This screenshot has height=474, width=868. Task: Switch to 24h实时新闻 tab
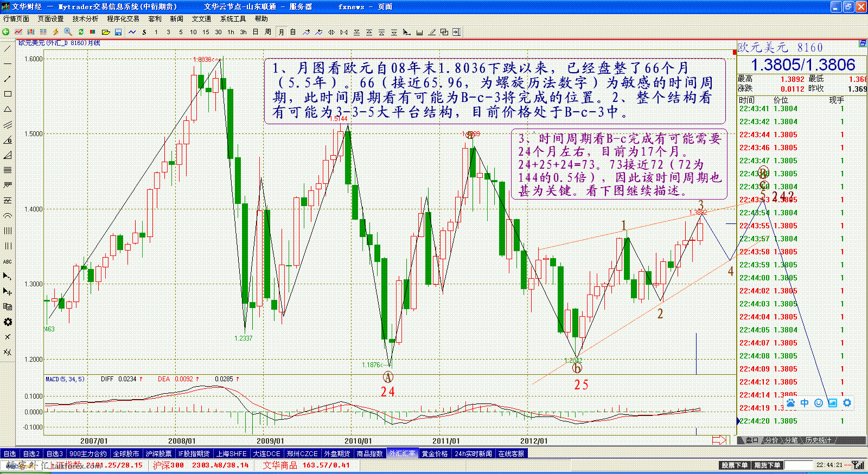(x=473, y=453)
